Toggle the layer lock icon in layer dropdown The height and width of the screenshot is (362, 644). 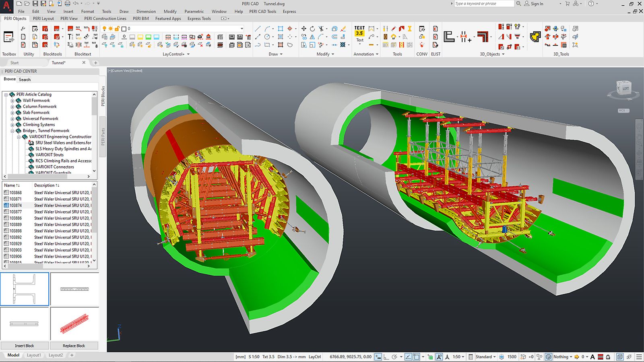(117, 29)
